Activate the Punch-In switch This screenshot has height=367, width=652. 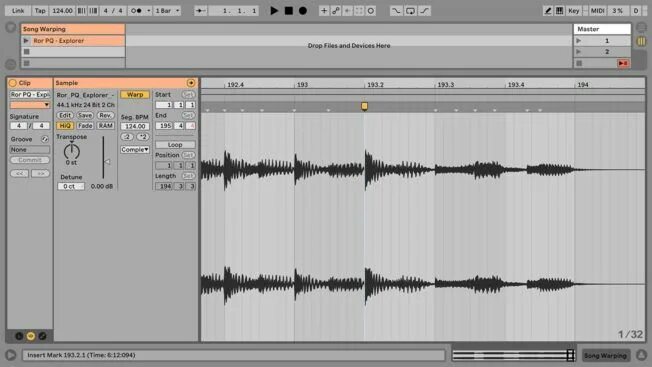pyautogui.click(x=396, y=11)
